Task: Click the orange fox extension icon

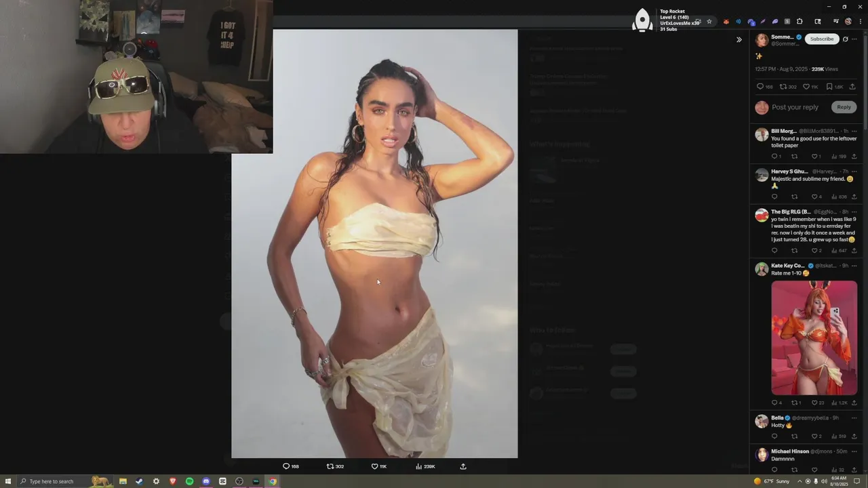Action: coord(726,22)
